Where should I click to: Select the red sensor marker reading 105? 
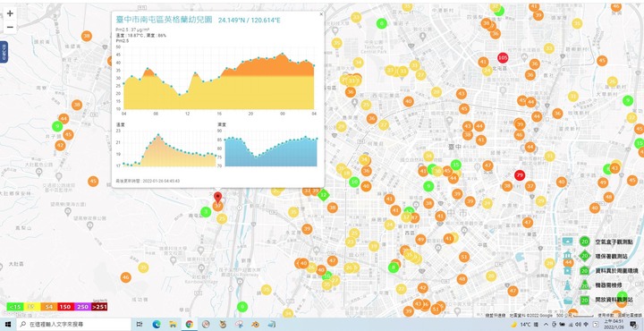(503, 57)
